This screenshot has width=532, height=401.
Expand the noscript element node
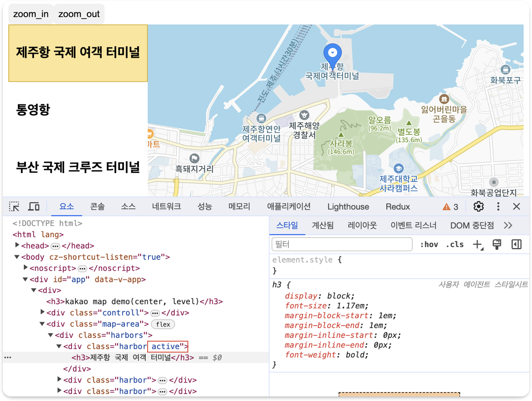26,268
